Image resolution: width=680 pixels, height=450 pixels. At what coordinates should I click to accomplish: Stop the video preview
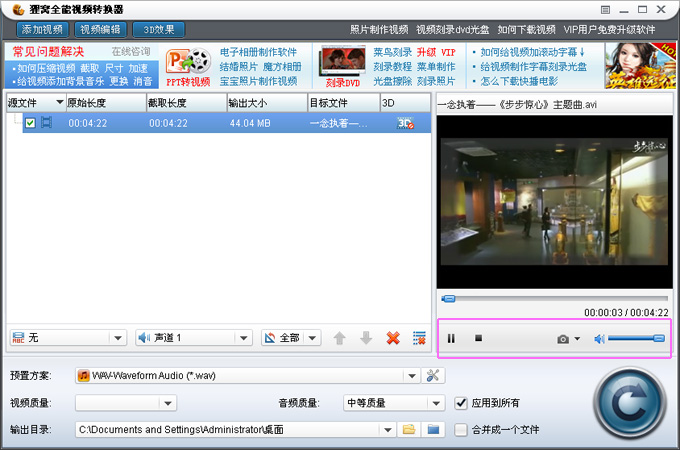[478, 338]
